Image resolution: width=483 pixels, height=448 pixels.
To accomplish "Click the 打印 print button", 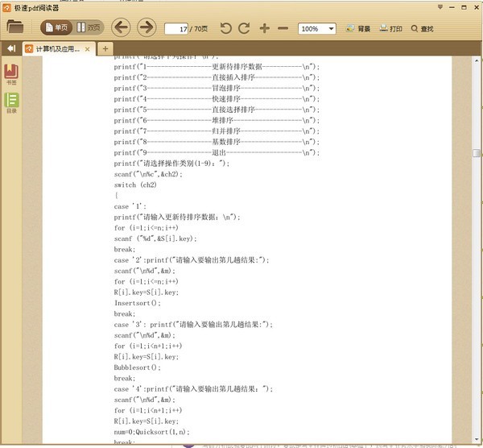I will click(390, 29).
